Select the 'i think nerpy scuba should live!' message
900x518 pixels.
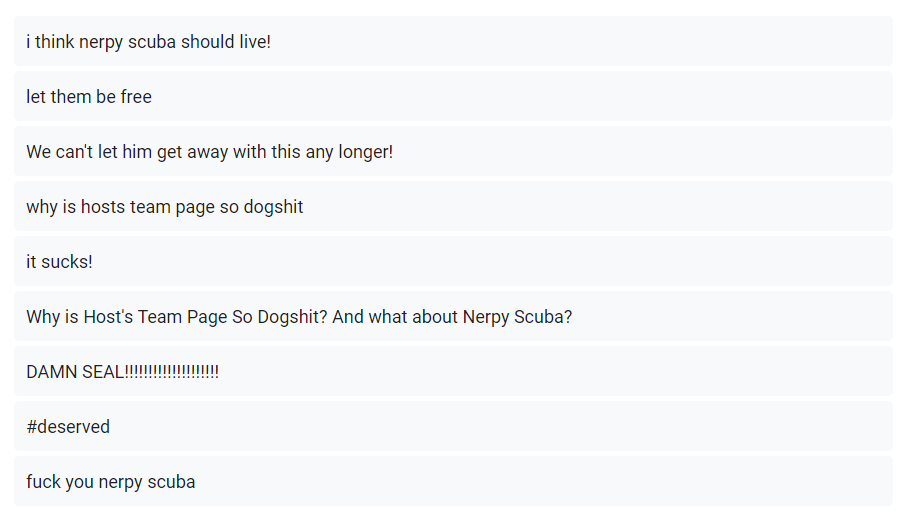click(150, 42)
